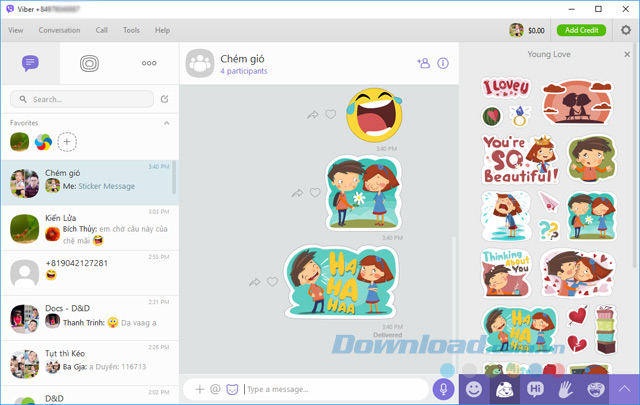This screenshot has height=405, width=640.
Task: Select the waving hand sticker pack
Action: (x=566, y=389)
